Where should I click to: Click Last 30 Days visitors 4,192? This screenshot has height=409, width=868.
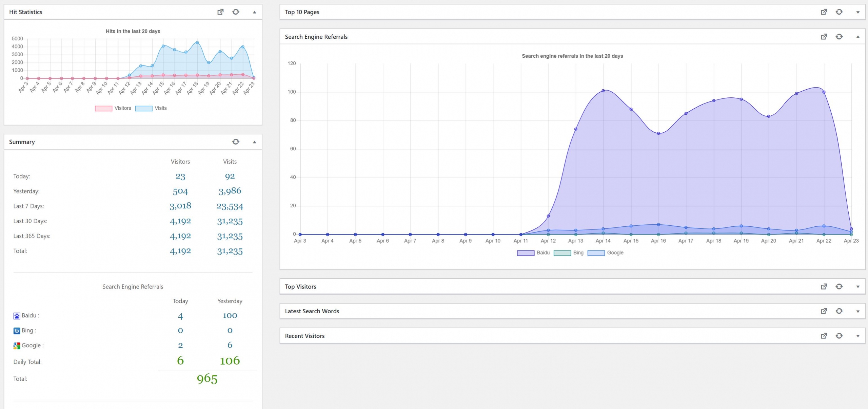click(x=180, y=221)
